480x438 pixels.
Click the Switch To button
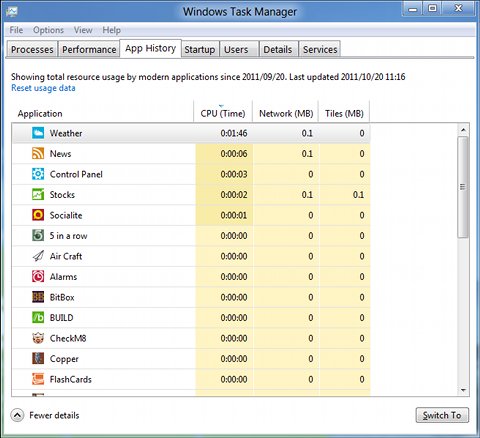[442, 415]
